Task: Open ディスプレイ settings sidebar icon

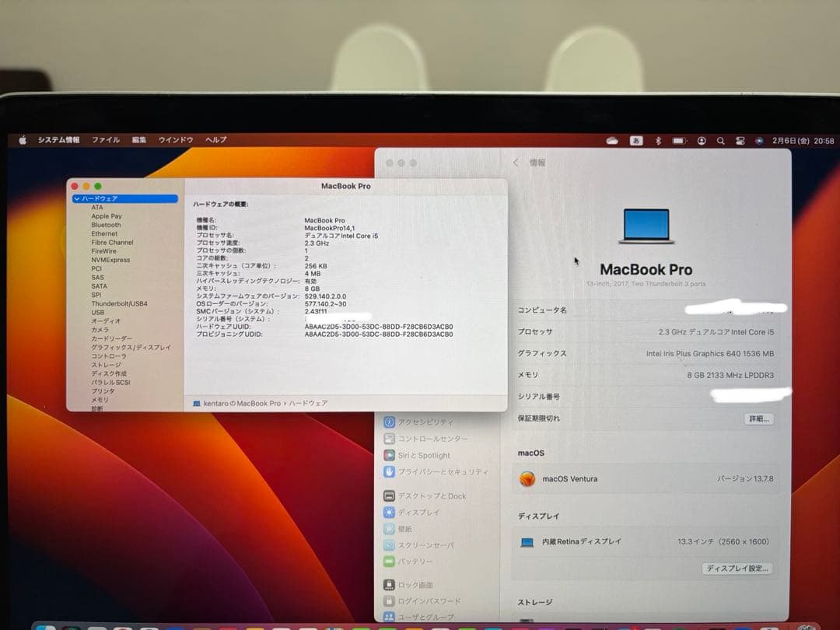Action: coord(389,513)
